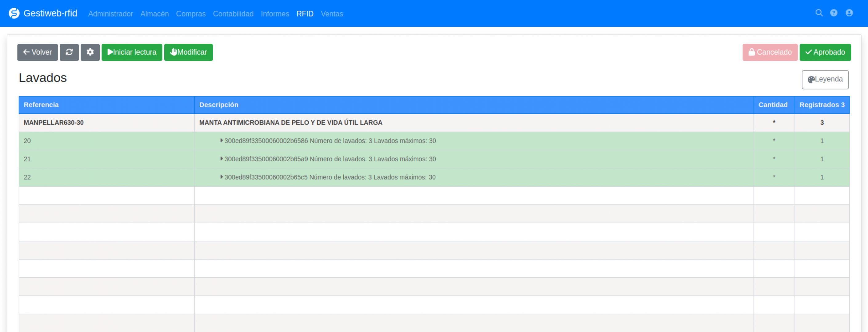Screen dimensions: 868x332
Task: Open the Informes menu
Action: (x=275, y=14)
